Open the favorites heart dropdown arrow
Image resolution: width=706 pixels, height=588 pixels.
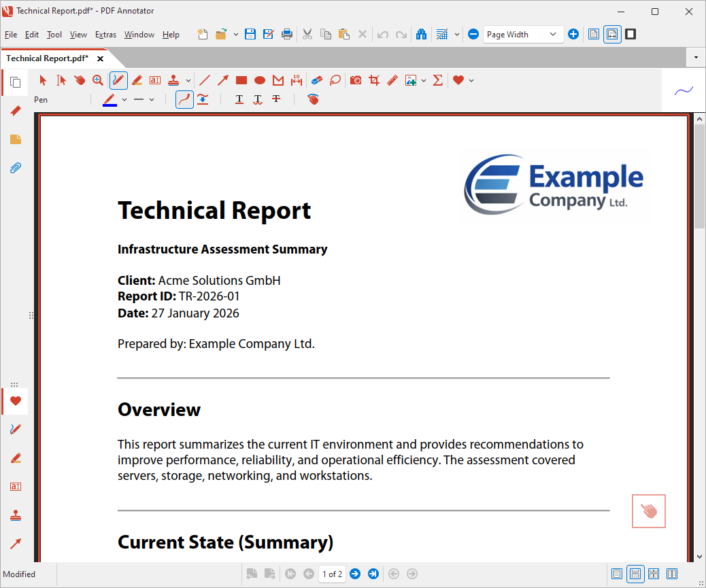(472, 80)
